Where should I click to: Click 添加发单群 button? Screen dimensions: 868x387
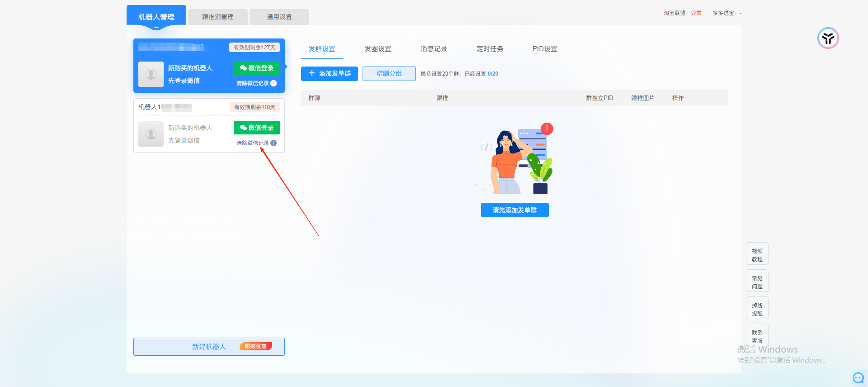330,74
